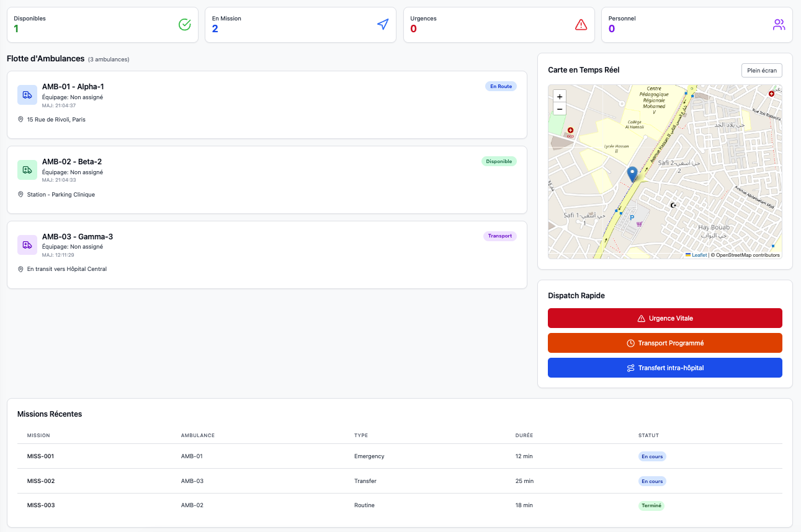
Task: Launch Transfert intra-hôpital dispatch
Action: (665, 368)
